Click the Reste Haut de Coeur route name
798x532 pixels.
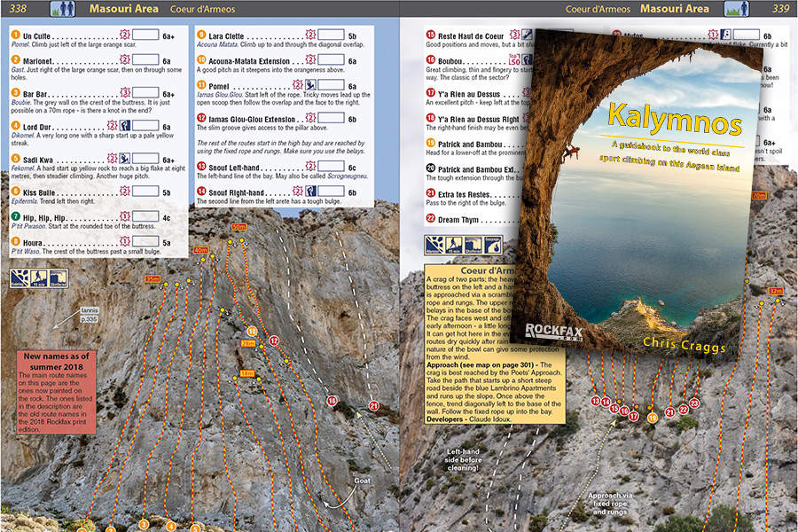coord(471,36)
